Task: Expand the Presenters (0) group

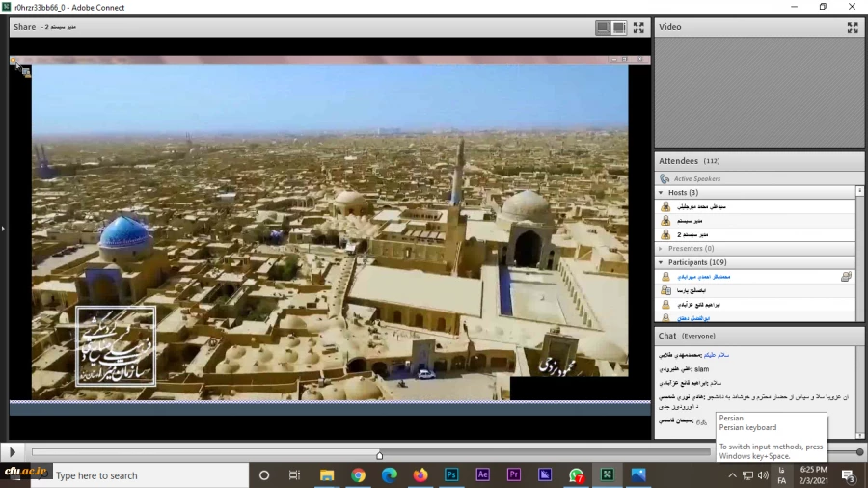Action: click(x=662, y=249)
